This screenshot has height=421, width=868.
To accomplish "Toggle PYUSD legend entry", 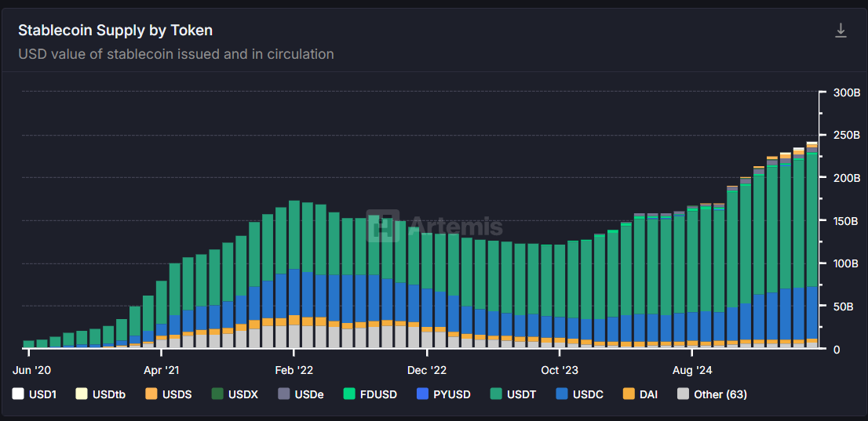I will pyautogui.click(x=445, y=394).
